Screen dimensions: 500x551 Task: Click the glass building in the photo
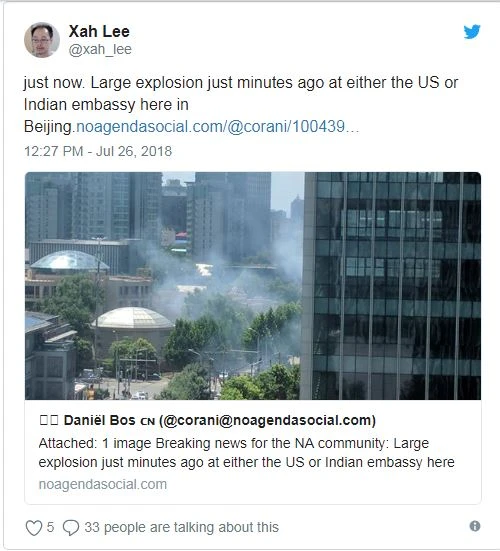pos(392,286)
